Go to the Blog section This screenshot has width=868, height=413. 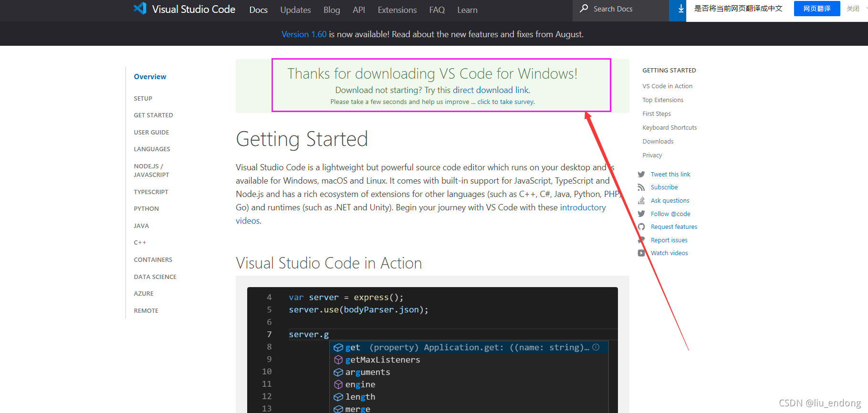[x=332, y=10]
